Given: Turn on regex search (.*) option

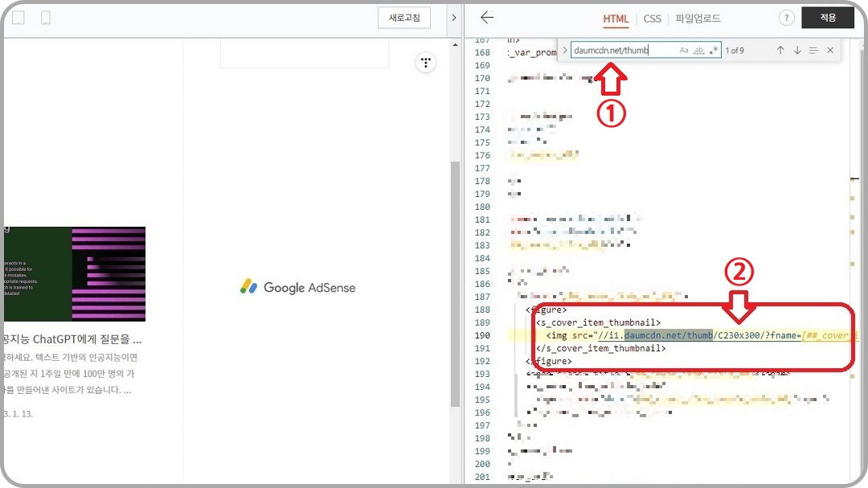Looking at the screenshot, I should [x=712, y=50].
